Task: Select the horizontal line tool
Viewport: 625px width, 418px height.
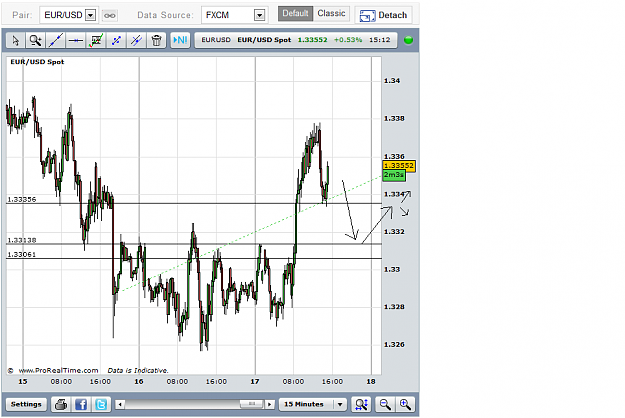Action: (x=75, y=40)
